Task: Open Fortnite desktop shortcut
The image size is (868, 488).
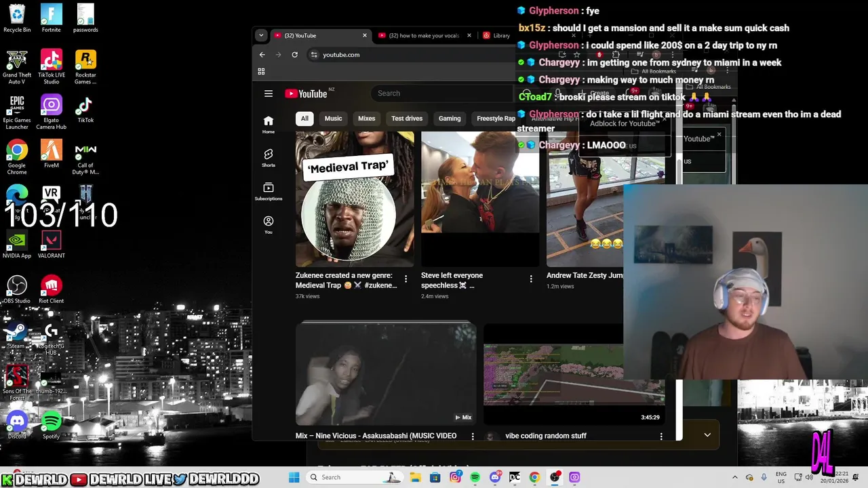Action: [51, 18]
